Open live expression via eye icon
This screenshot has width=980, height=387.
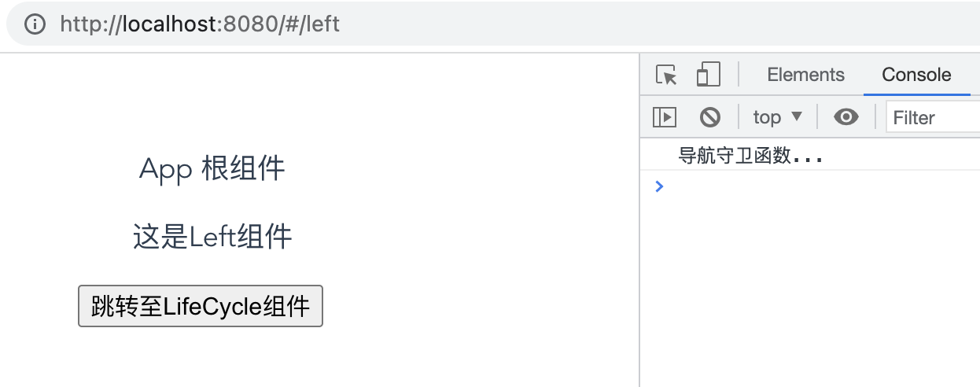click(846, 117)
